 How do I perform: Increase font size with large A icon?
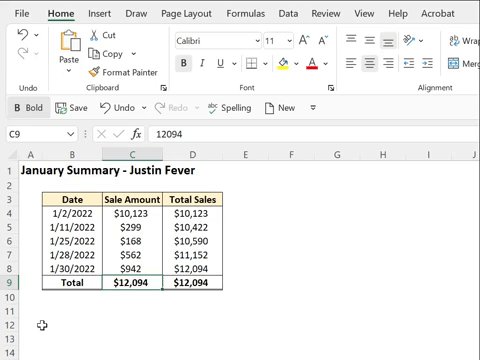pos(304,40)
